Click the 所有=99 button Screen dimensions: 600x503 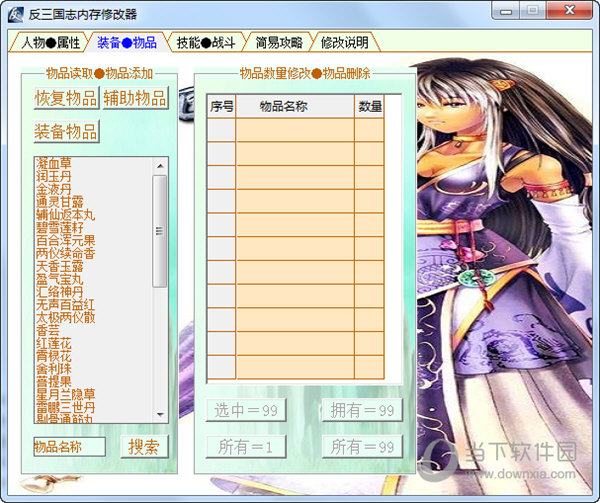coord(362,447)
